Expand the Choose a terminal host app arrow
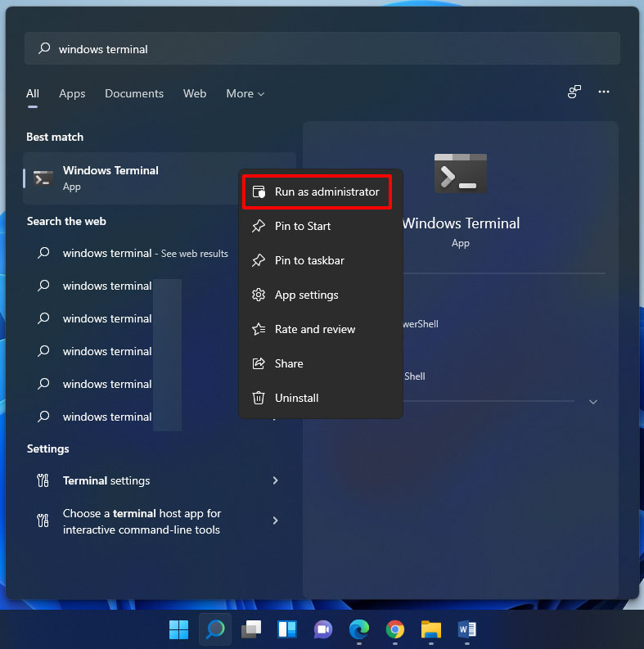Screen dimensions: 644x649 pos(275,521)
